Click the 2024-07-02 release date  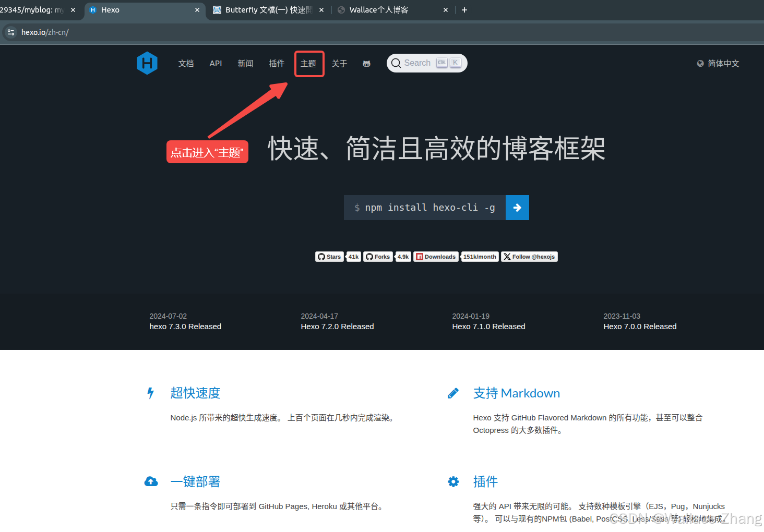(x=168, y=316)
